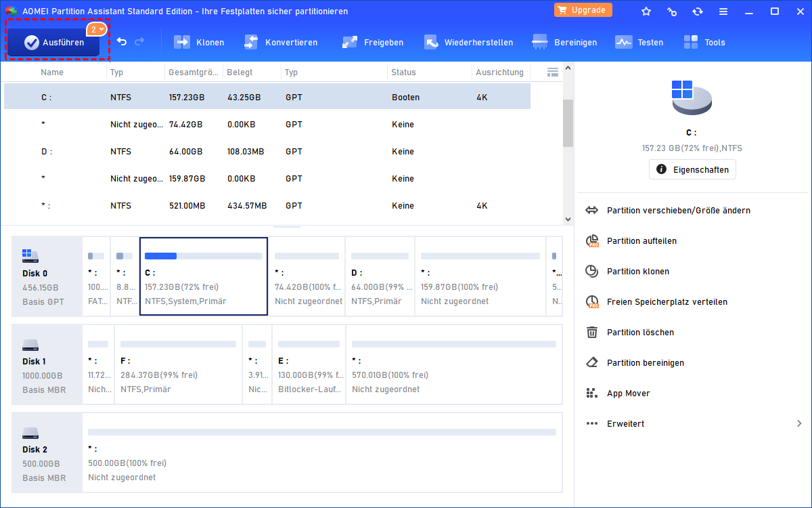Select the 74.42GB unallocated row
Image resolution: width=812 pixels, height=508 pixels.
267,124
